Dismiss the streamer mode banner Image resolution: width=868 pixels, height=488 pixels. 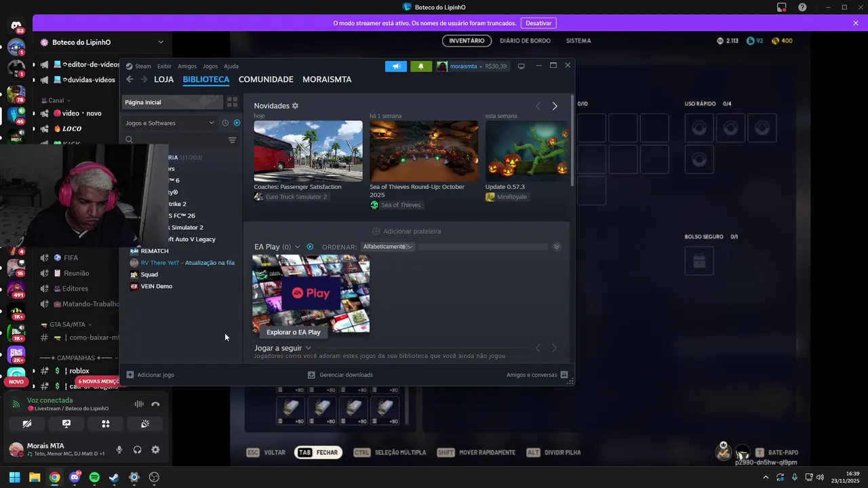[856, 23]
